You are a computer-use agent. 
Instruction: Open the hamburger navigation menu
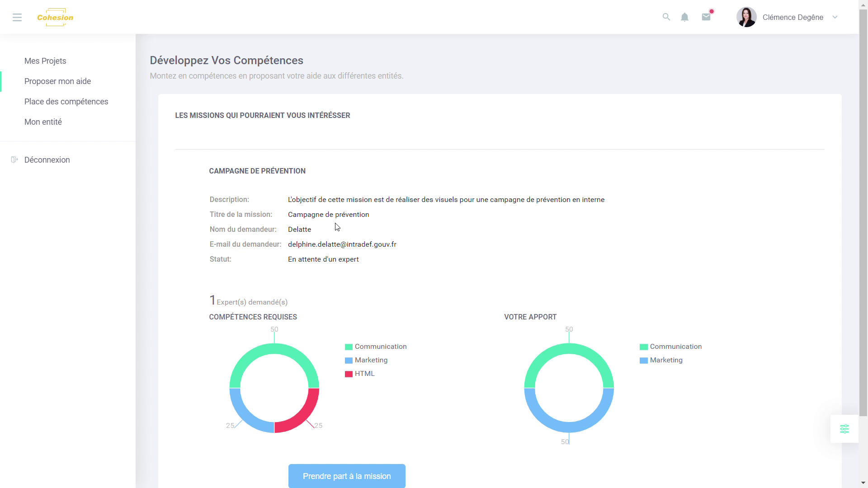[x=17, y=17]
